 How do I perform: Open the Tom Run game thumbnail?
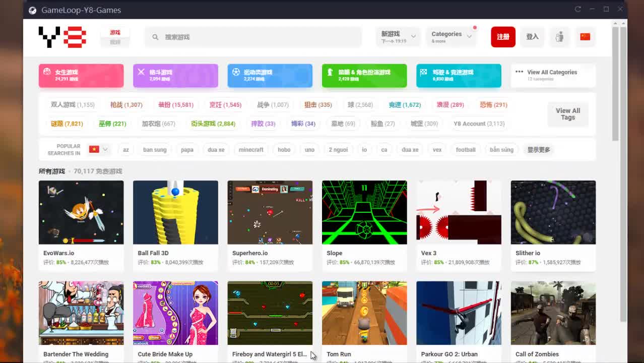pyautogui.click(x=364, y=313)
